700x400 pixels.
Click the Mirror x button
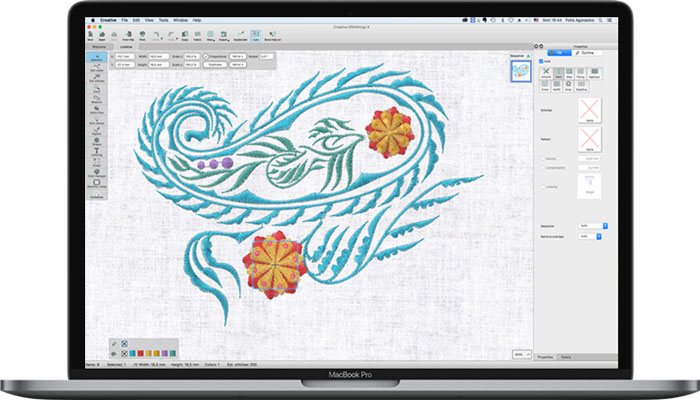tap(237, 56)
